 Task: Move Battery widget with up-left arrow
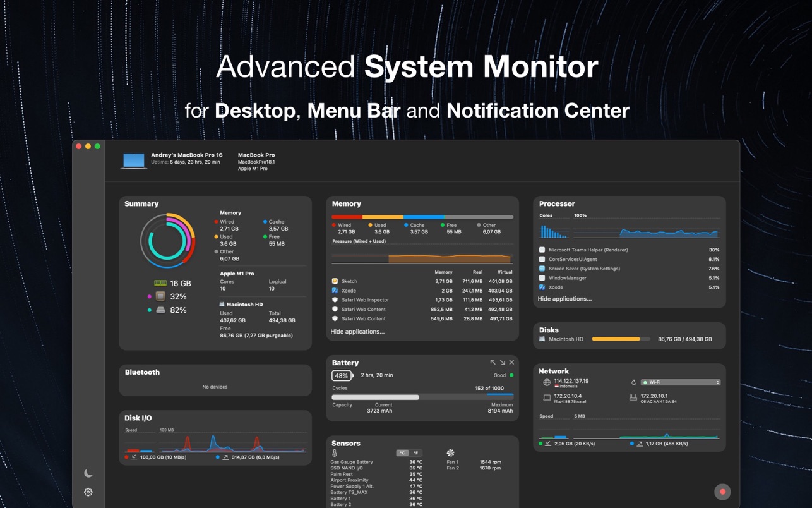coord(493,363)
